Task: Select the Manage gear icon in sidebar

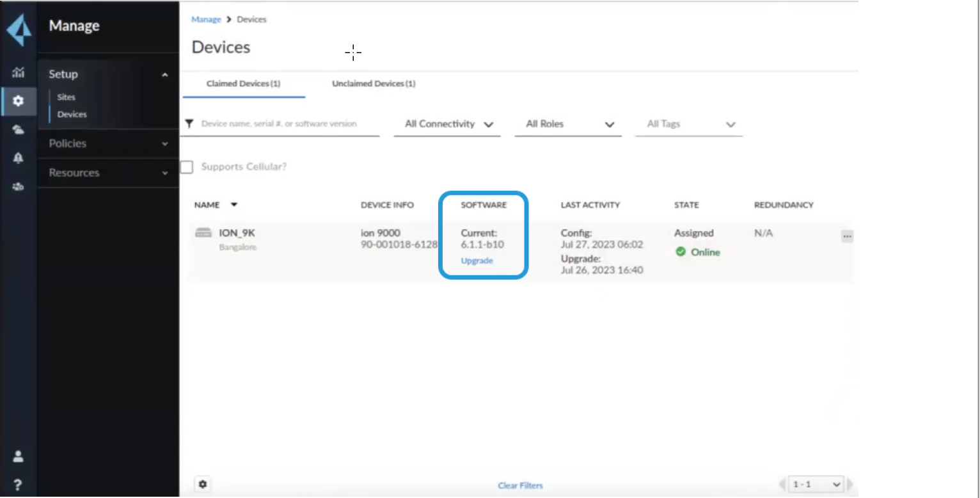Action: pyautogui.click(x=19, y=101)
